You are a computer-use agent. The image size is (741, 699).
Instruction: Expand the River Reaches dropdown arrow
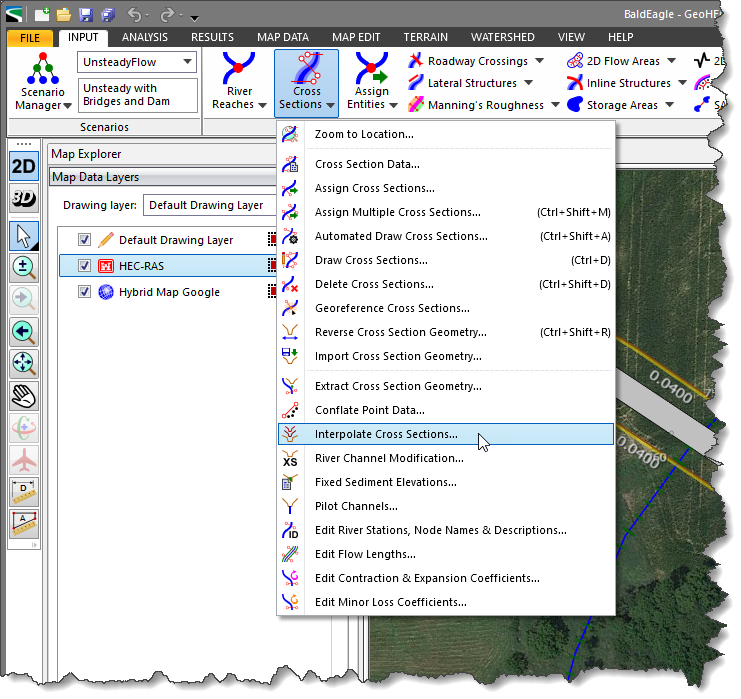point(262,105)
